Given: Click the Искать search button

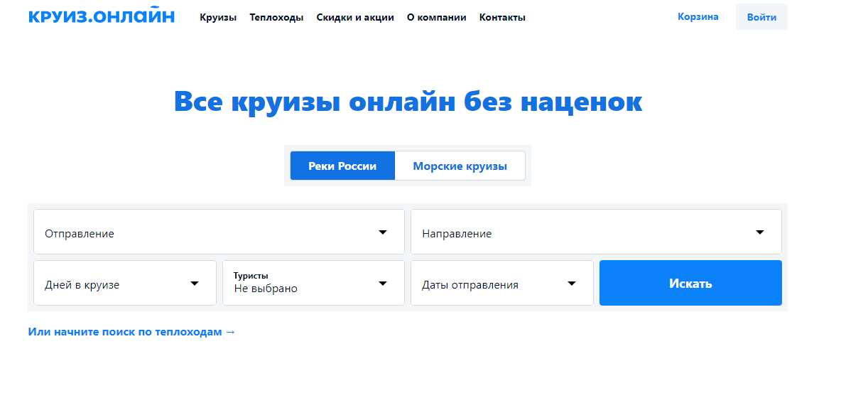Looking at the screenshot, I should pyautogui.click(x=690, y=283).
